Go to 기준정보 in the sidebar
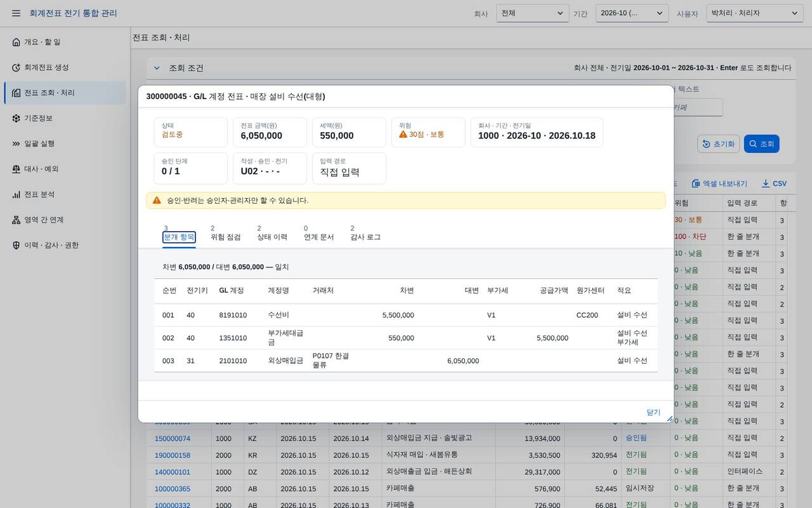This screenshot has width=812, height=508. pos(65,118)
